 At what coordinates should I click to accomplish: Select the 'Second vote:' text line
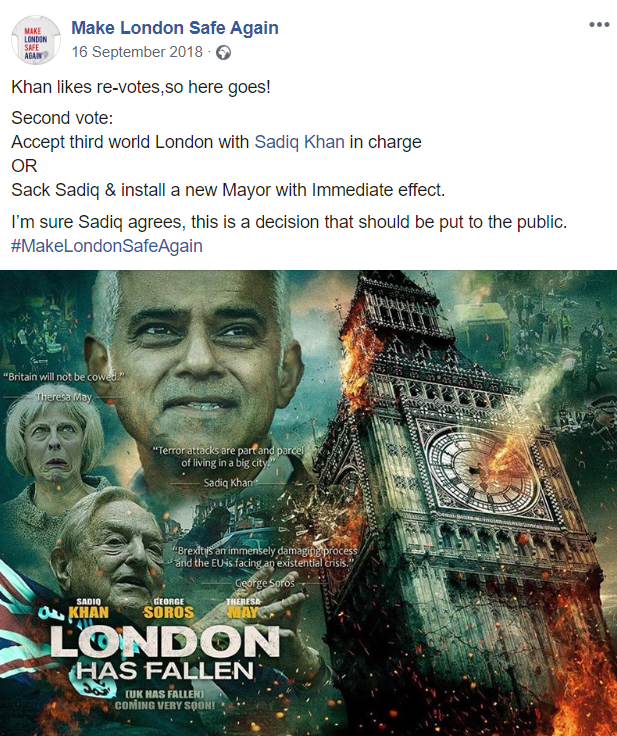(x=62, y=118)
